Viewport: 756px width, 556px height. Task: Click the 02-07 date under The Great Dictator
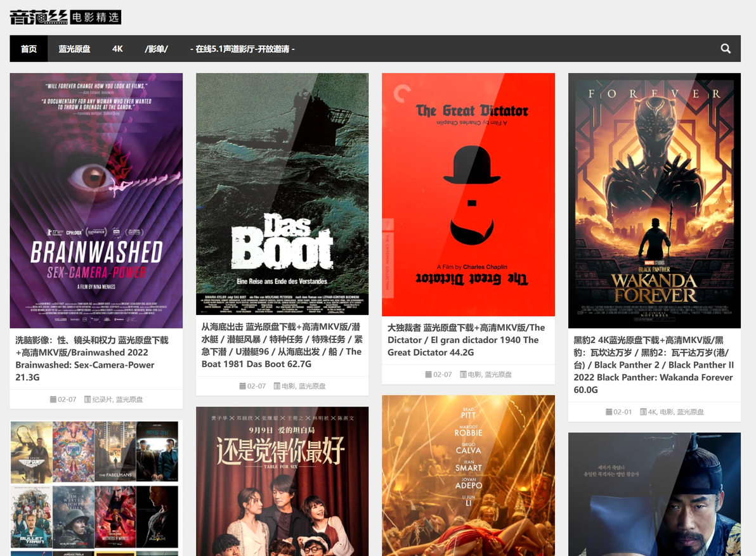[x=443, y=374]
